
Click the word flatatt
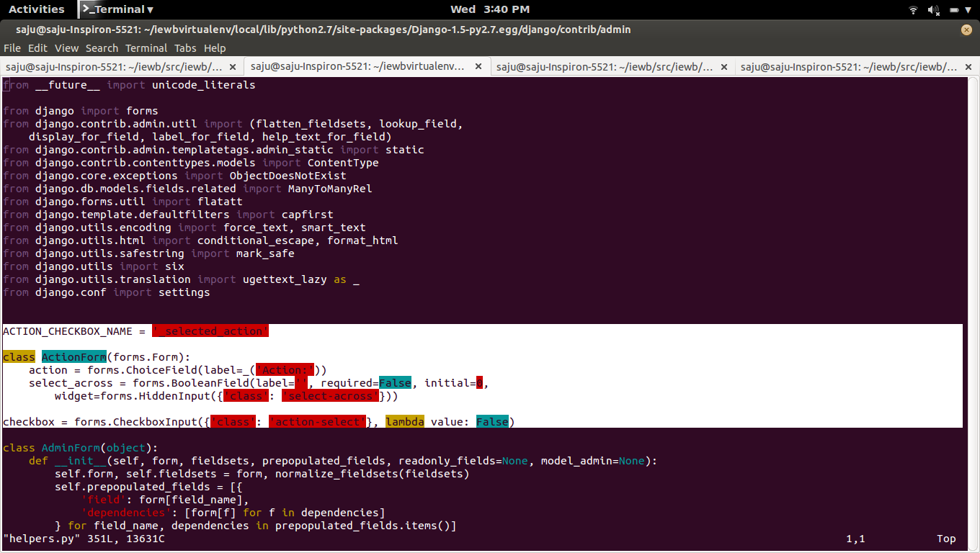[x=220, y=202]
